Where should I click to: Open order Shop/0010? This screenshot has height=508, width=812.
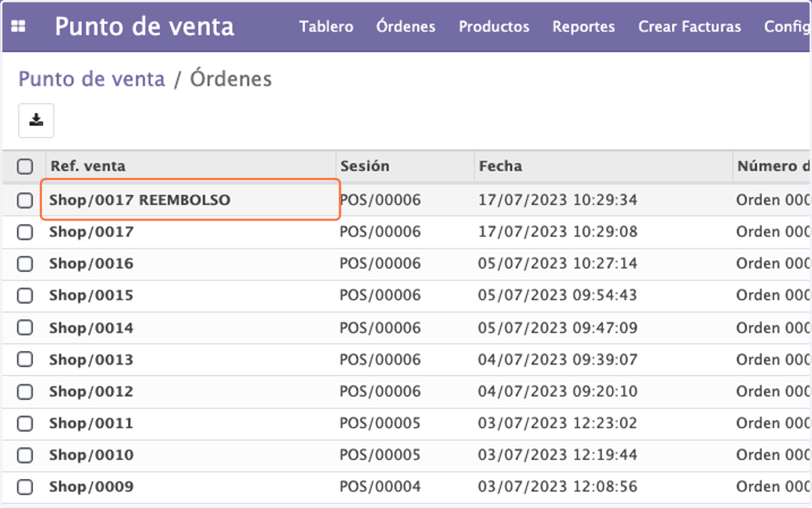point(91,455)
